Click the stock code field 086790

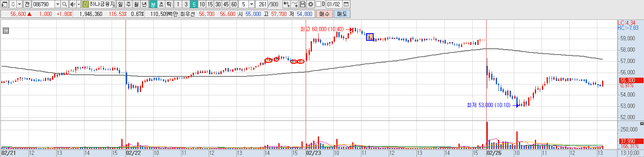click(x=43, y=4)
